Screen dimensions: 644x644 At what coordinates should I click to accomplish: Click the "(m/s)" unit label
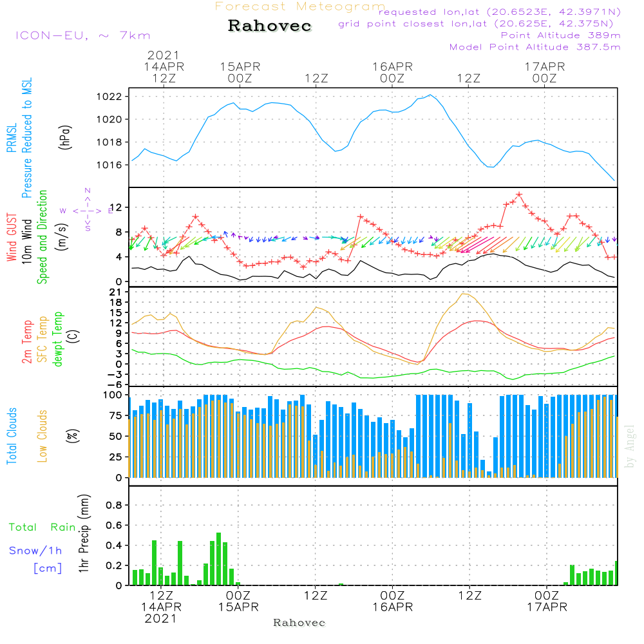[62, 237]
